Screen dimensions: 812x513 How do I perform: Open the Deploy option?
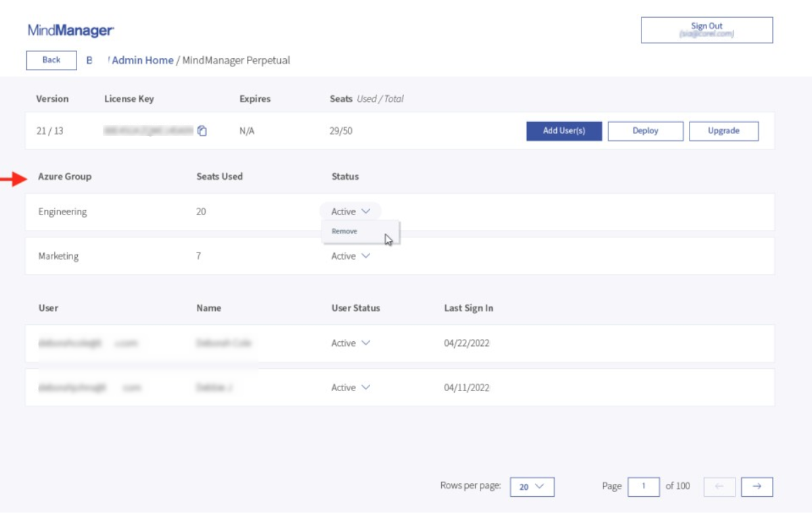click(646, 131)
